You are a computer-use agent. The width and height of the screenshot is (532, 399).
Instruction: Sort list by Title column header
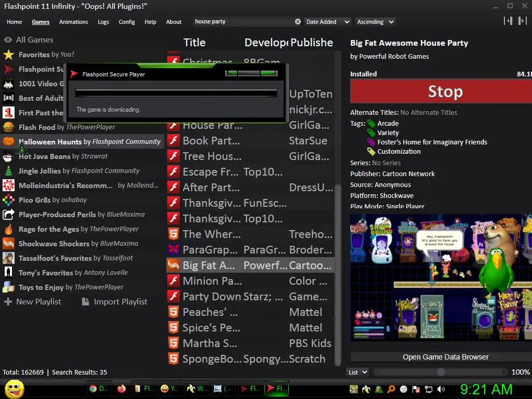point(194,43)
